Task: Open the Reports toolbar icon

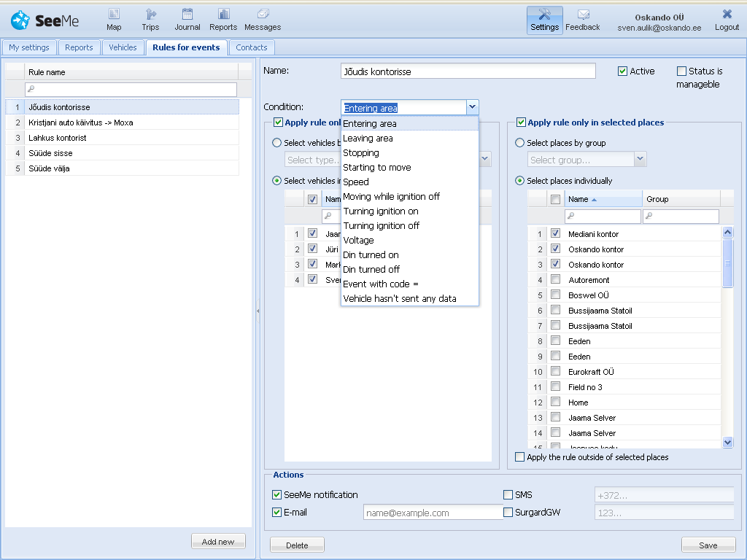Action: pyautogui.click(x=223, y=20)
